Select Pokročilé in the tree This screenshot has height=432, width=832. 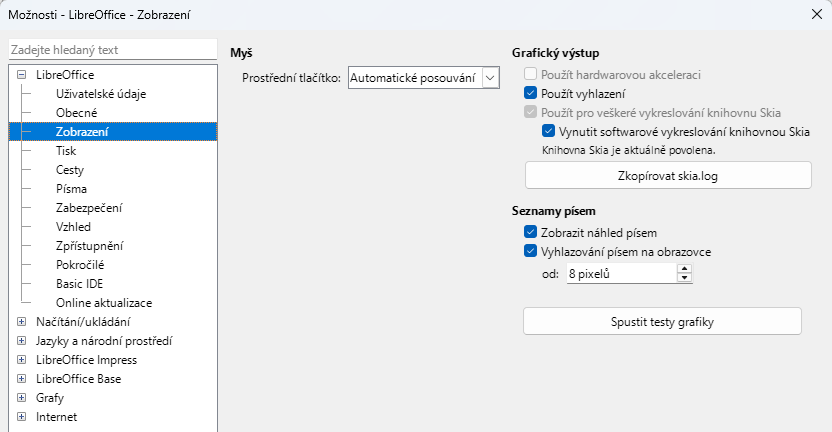(x=80, y=265)
